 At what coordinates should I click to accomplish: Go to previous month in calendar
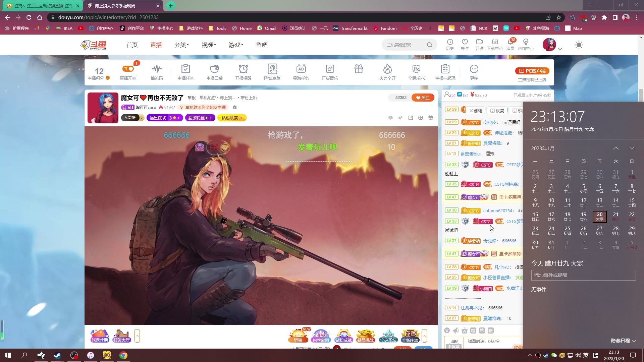[615, 148]
